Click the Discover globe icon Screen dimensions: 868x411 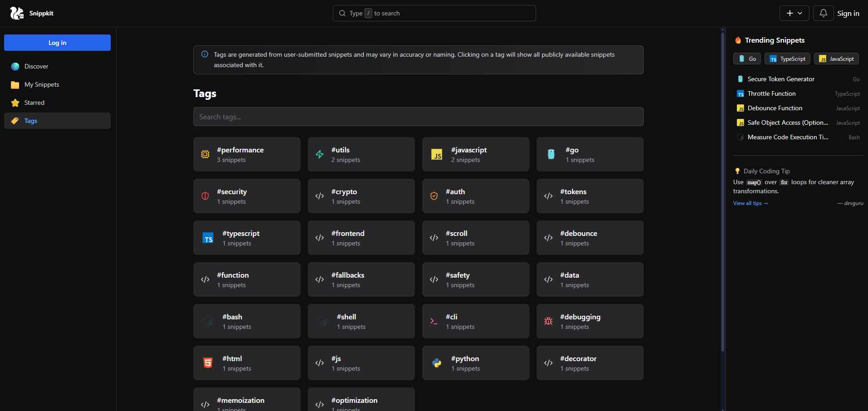(15, 66)
